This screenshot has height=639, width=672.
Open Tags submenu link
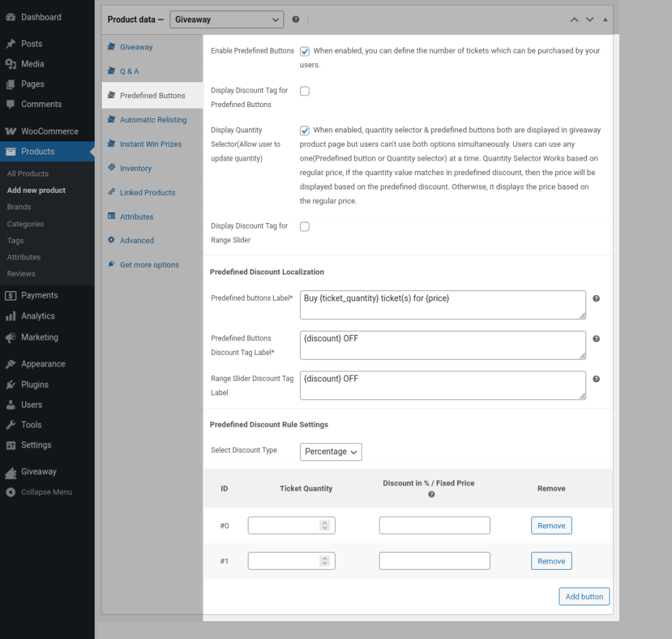[x=15, y=240]
